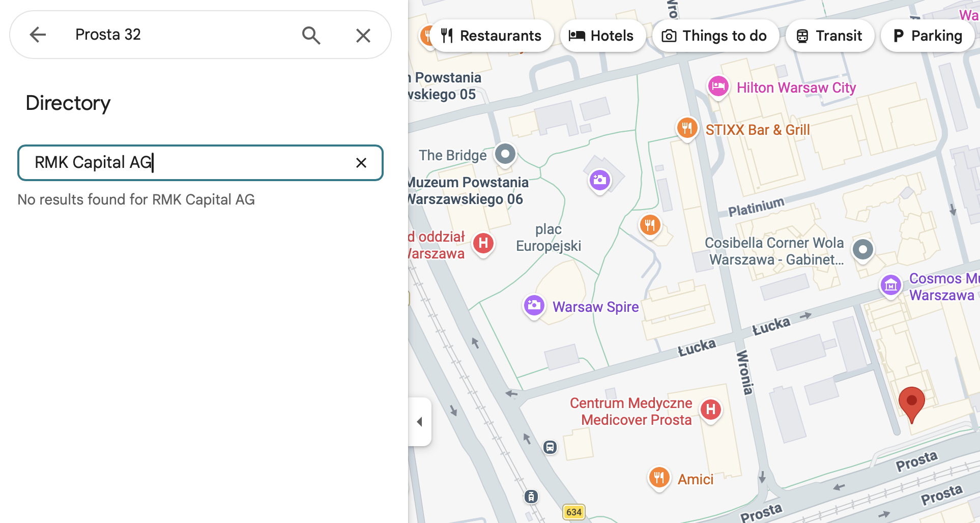Click the Platinium street label
Image resolution: width=980 pixels, height=523 pixels.
[x=756, y=207]
